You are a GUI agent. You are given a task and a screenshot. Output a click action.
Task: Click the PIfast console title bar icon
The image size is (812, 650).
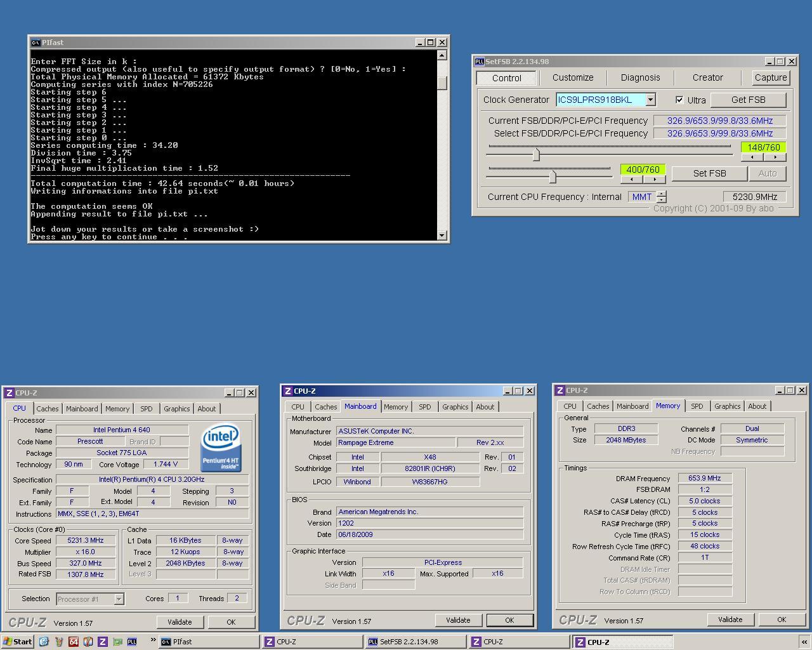point(36,43)
